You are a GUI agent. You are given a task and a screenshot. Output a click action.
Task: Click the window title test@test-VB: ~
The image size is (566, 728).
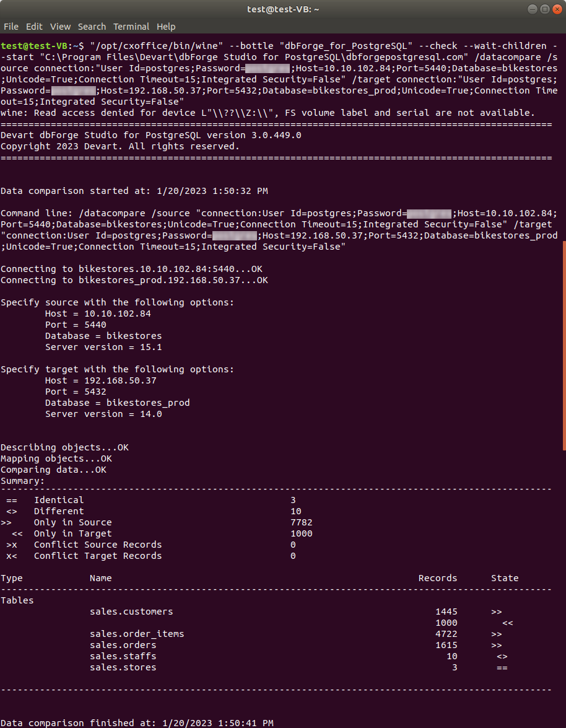283,9
